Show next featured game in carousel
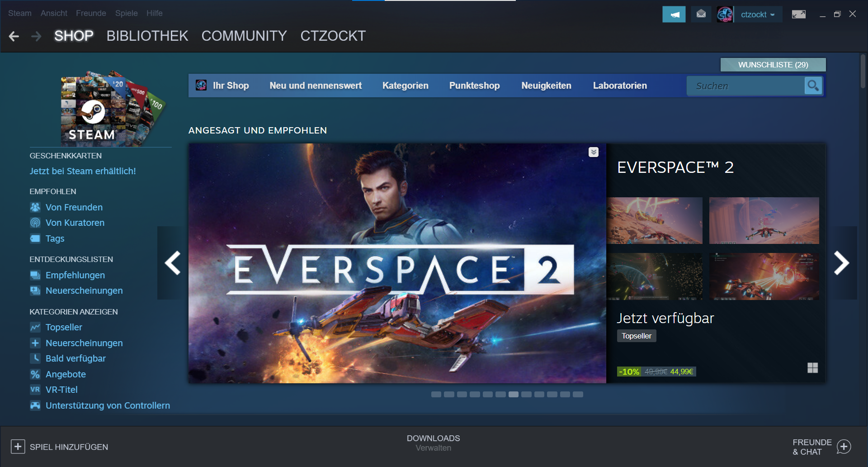The height and width of the screenshot is (467, 868). pyautogui.click(x=841, y=263)
